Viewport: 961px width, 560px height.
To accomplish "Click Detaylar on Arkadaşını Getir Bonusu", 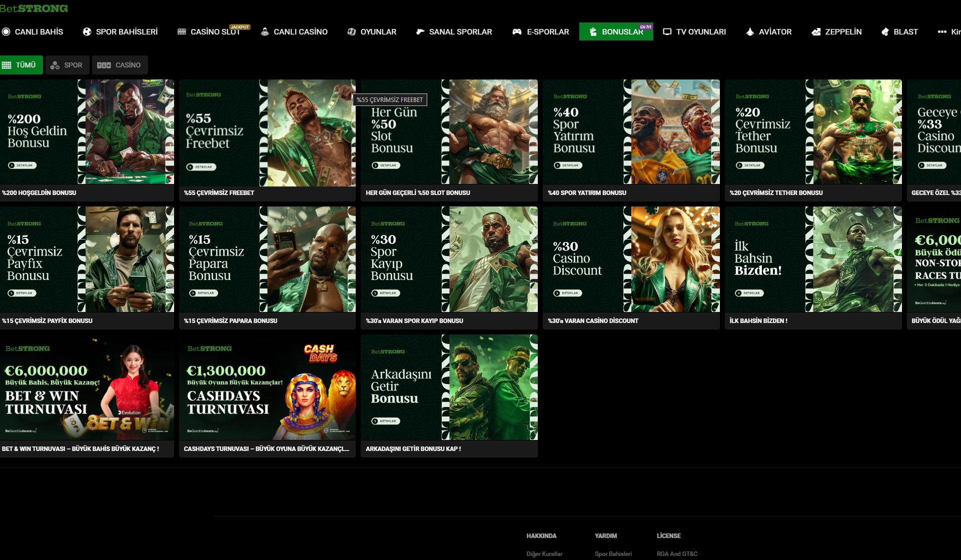I will point(386,421).
